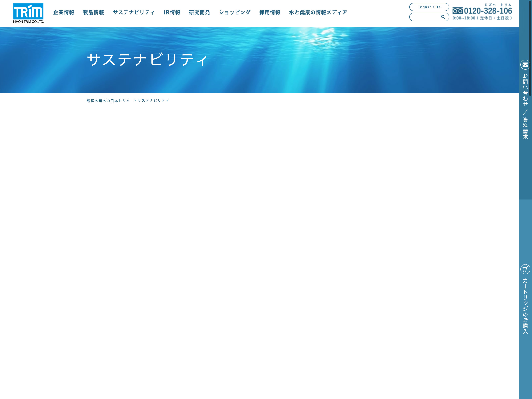Click the 0120-328-106 phone number
The width and height of the screenshot is (532, 399).
(488, 11)
